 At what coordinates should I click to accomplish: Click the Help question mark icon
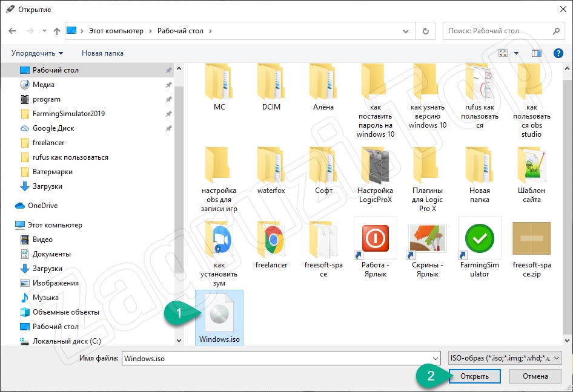pyautogui.click(x=558, y=53)
